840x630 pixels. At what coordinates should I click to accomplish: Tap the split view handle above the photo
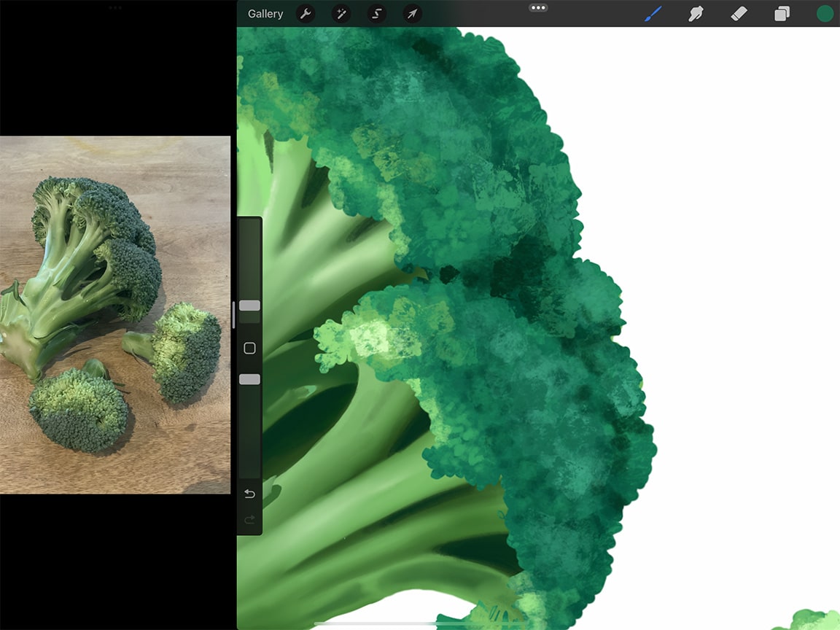pos(114,9)
